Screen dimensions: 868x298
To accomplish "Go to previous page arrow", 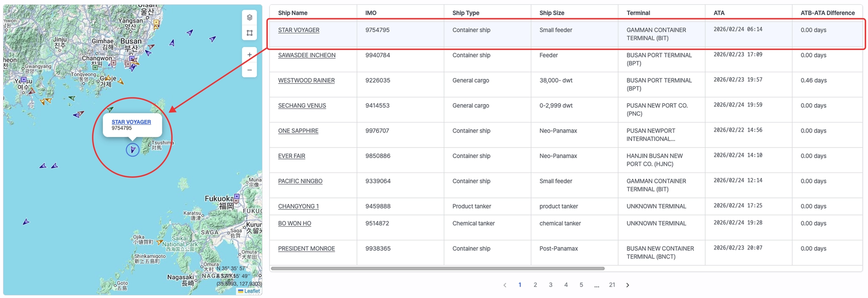I will click(505, 285).
